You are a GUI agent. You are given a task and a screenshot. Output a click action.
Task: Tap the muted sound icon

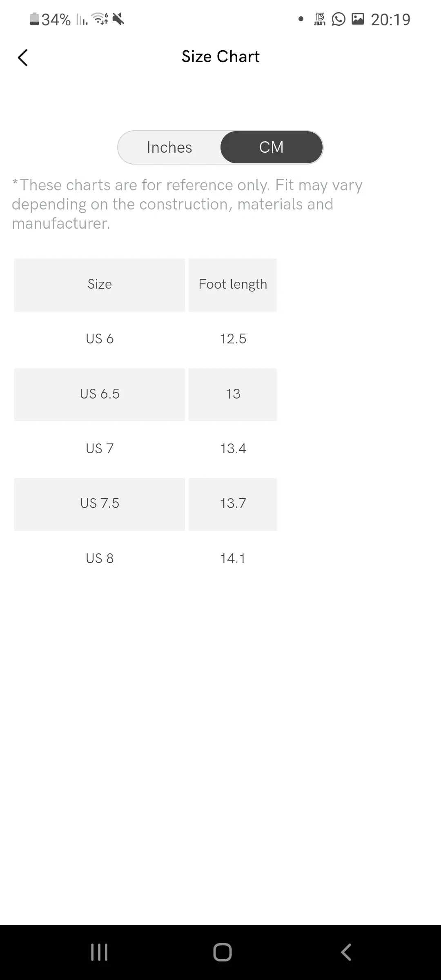[118, 19]
